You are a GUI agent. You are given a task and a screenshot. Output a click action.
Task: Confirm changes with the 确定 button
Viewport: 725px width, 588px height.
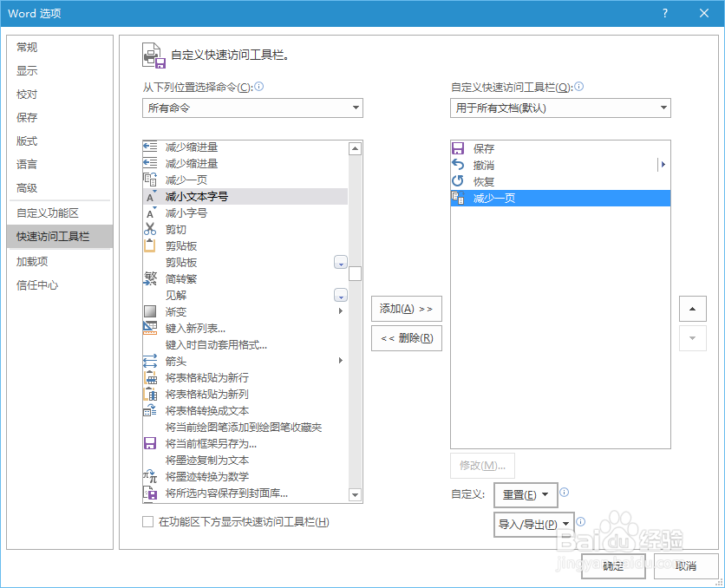[x=612, y=565]
